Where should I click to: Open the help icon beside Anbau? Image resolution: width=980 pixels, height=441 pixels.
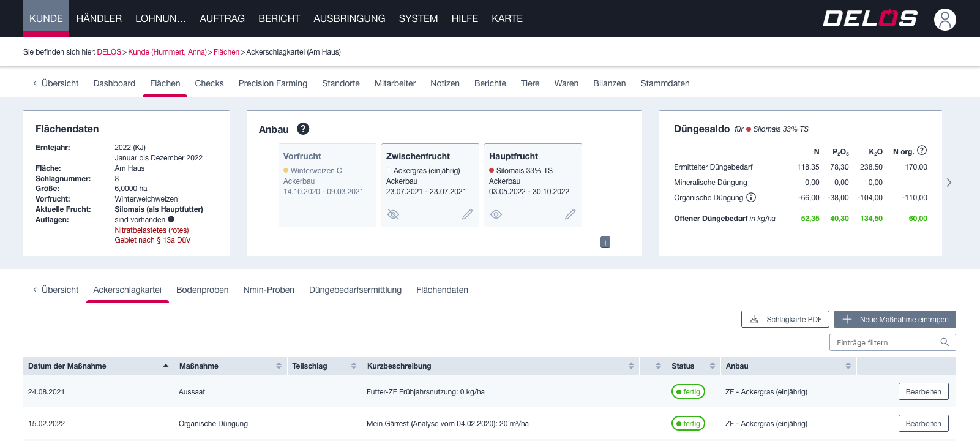click(x=303, y=129)
